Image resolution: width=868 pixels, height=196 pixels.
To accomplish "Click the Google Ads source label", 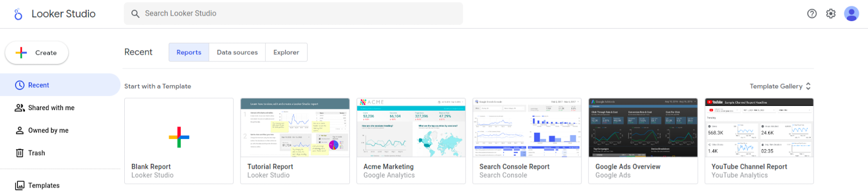I will click(x=613, y=175).
